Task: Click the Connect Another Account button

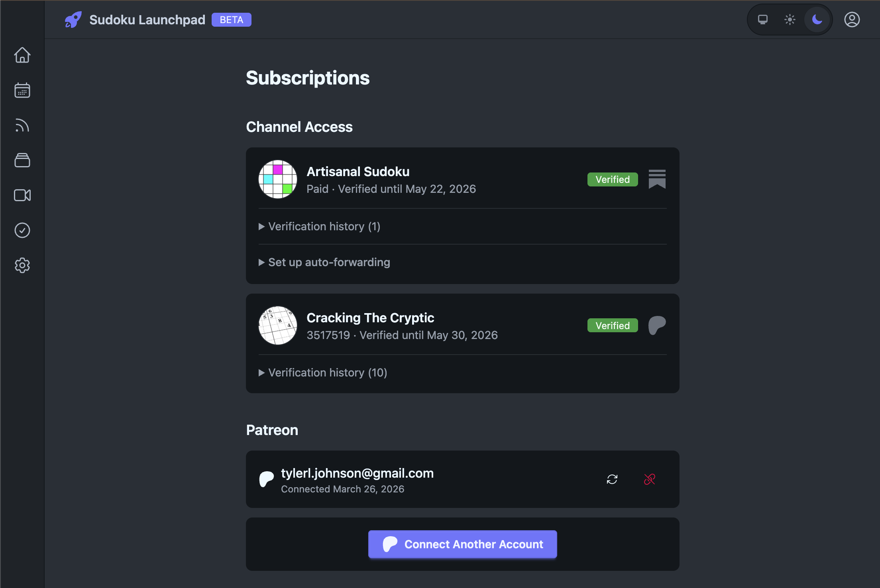Action: click(462, 544)
